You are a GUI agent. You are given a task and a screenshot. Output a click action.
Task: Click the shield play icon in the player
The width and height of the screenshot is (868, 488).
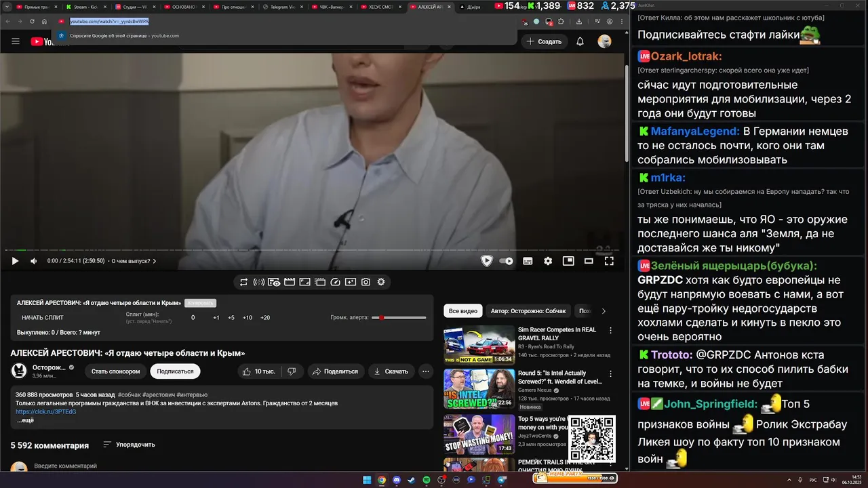486,261
